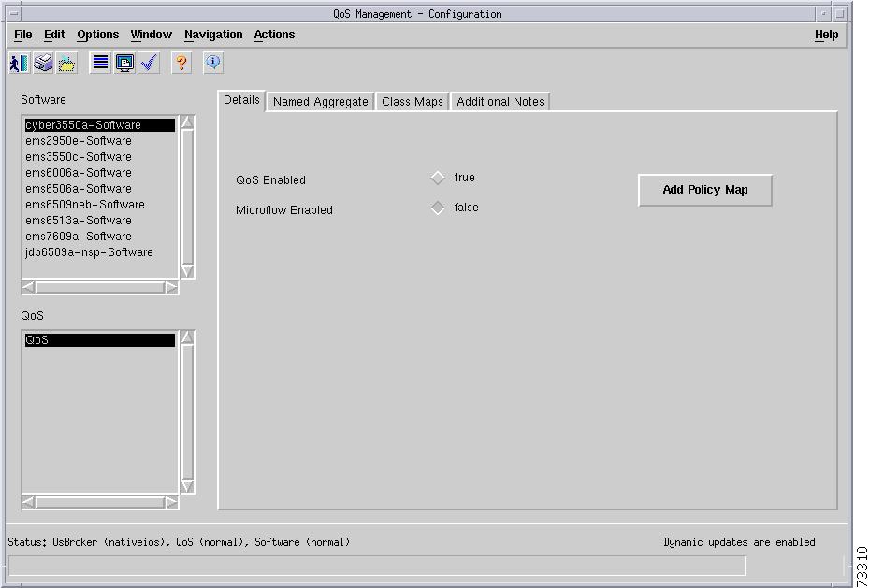
Task: Open the window menu button in the title bar
Action: [14, 14]
